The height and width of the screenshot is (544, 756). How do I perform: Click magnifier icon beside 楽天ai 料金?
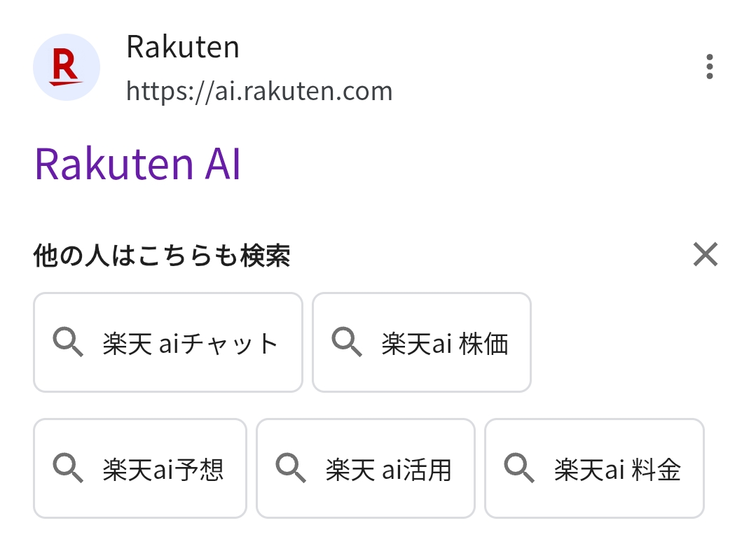coord(519,468)
